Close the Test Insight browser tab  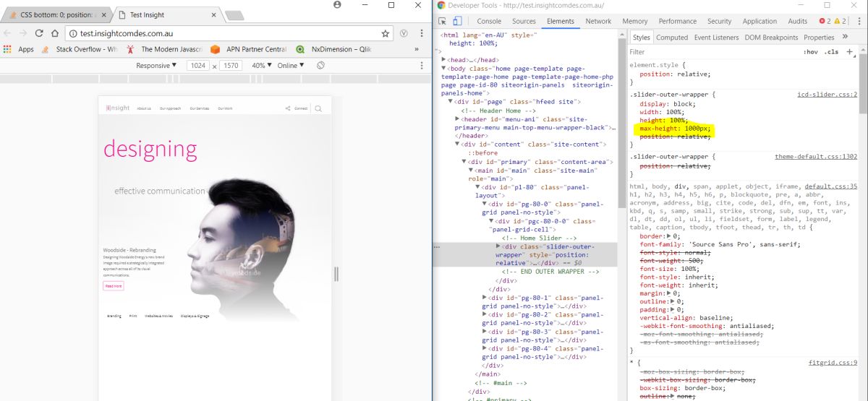[x=213, y=14]
